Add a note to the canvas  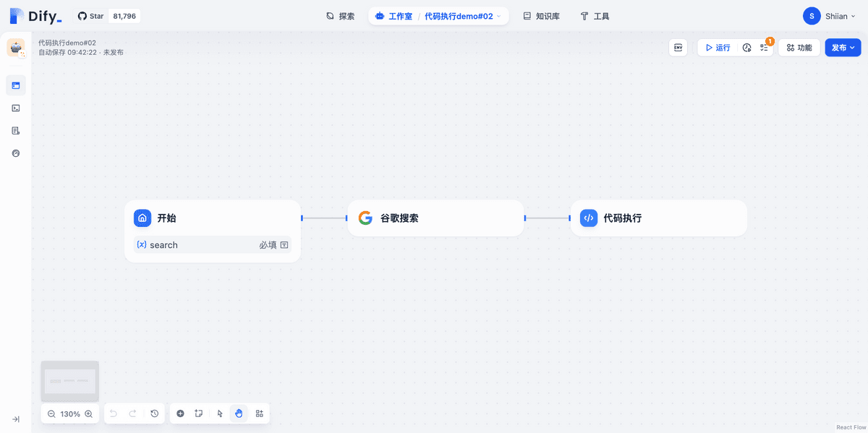[x=199, y=413]
